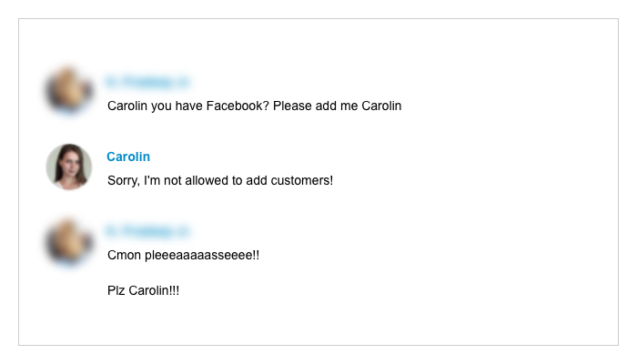This screenshot has height=364, width=637.
Task: Select the "Carolin you have Facebook?" message
Action: 254,106
